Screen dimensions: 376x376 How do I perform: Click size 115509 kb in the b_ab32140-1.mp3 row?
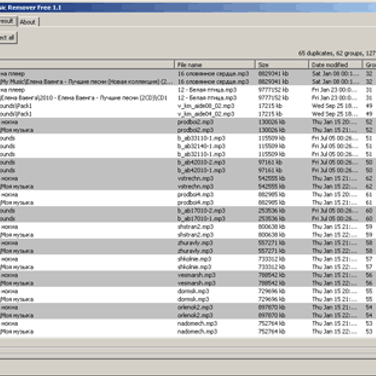tap(272, 146)
